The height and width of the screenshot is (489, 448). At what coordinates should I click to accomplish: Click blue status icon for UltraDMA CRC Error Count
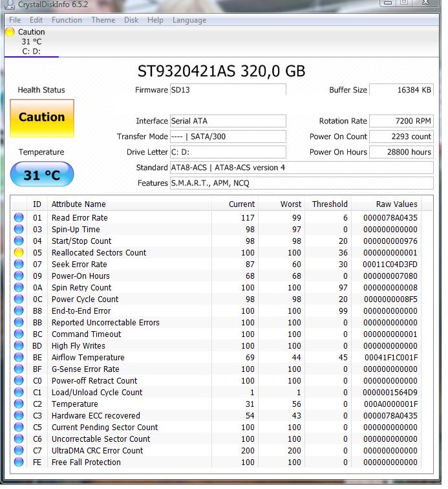(19, 450)
